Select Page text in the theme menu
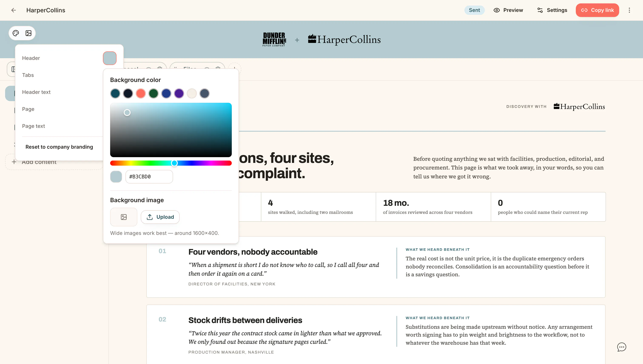This screenshot has height=364, width=643. point(34,126)
